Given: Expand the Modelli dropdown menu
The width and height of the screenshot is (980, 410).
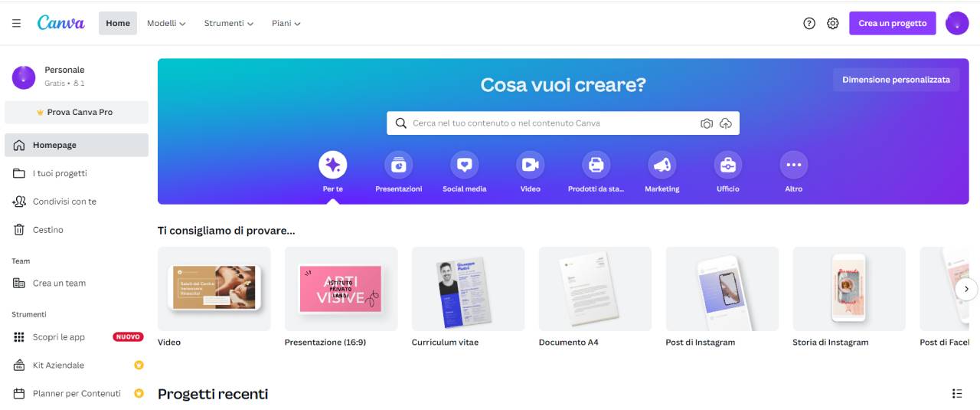Looking at the screenshot, I should click(166, 24).
